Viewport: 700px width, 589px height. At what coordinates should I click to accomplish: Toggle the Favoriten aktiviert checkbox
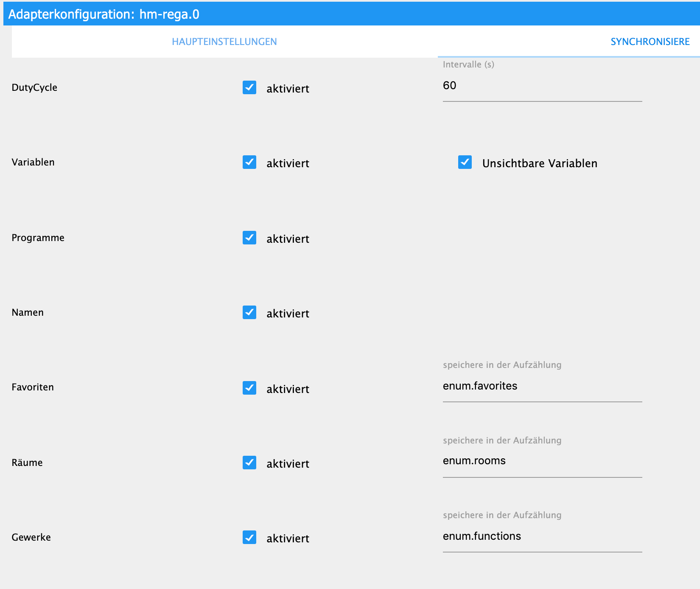point(249,388)
